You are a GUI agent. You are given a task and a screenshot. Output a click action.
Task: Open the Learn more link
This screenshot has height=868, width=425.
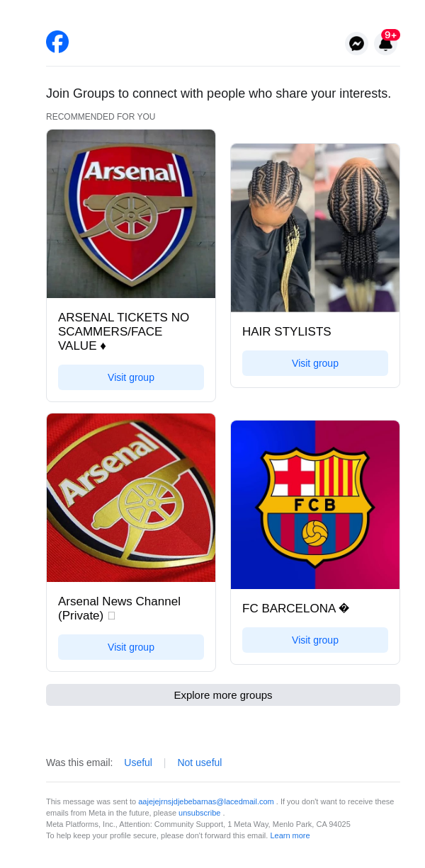[290, 835]
